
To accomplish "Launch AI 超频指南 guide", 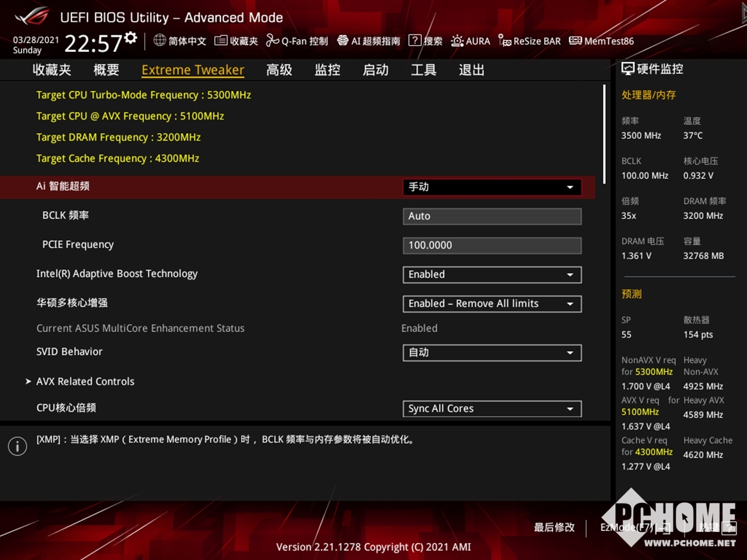I will [369, 41].
